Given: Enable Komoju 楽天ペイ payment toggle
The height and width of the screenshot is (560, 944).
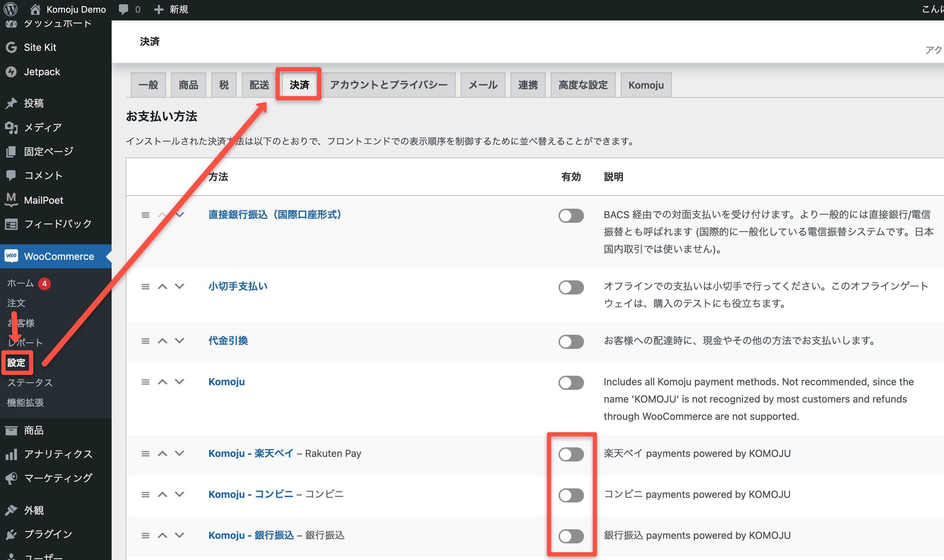Looking at the screenshot, I should pos(571,454).
